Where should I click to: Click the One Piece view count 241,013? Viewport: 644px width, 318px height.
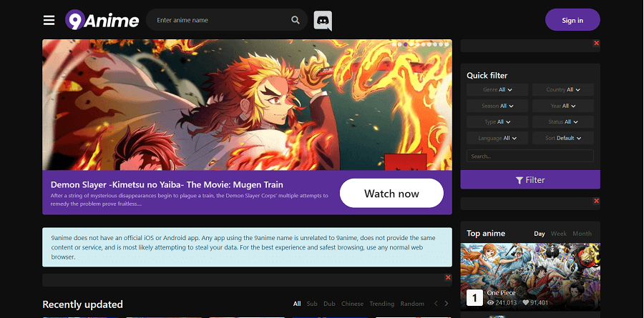502,303
